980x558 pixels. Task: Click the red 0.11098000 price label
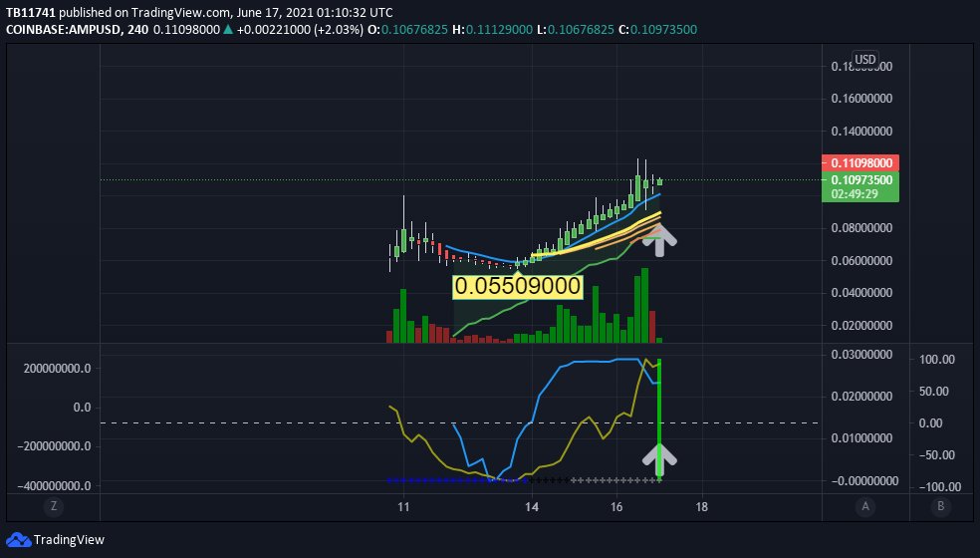(860, 162)
